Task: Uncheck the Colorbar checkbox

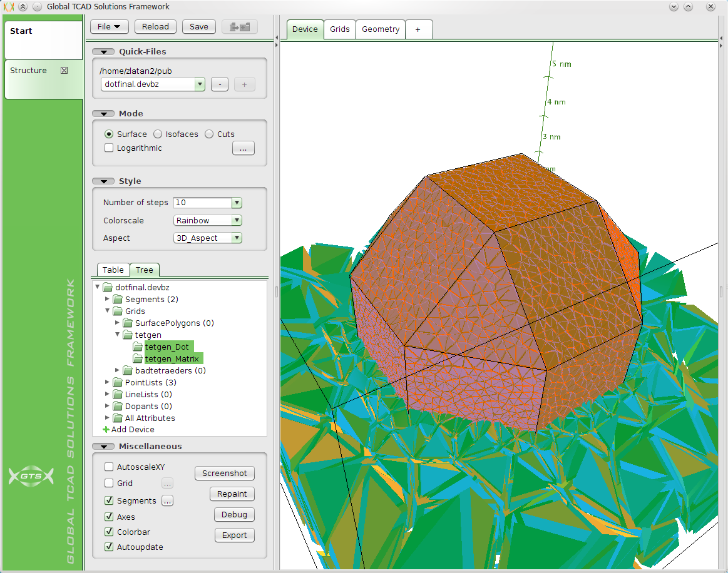Action: [109, 532]
